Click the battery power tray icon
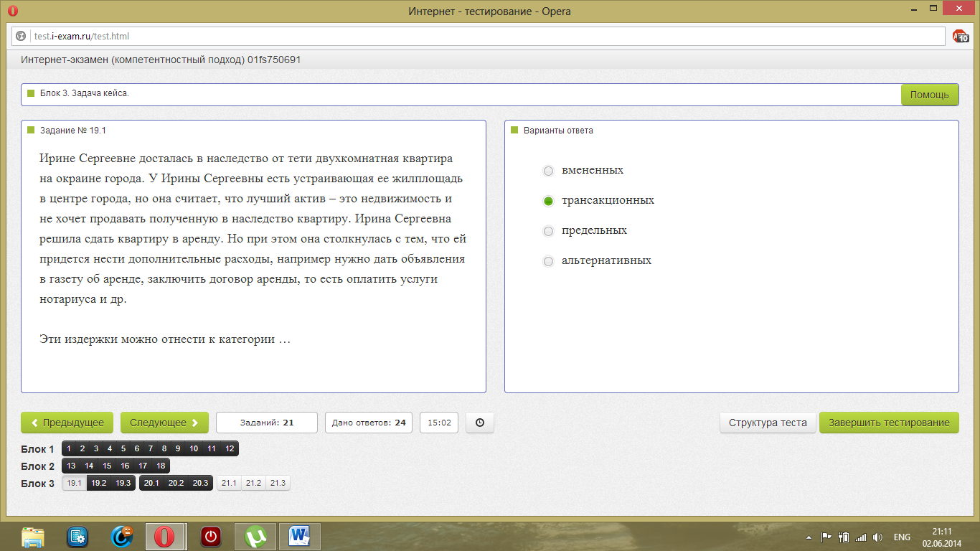980x551 pixels. tap(844, 537)
